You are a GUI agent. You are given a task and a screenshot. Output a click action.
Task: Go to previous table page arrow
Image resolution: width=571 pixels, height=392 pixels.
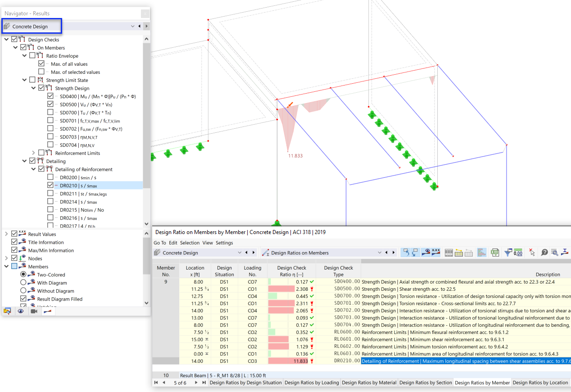[x=164, y=383]
